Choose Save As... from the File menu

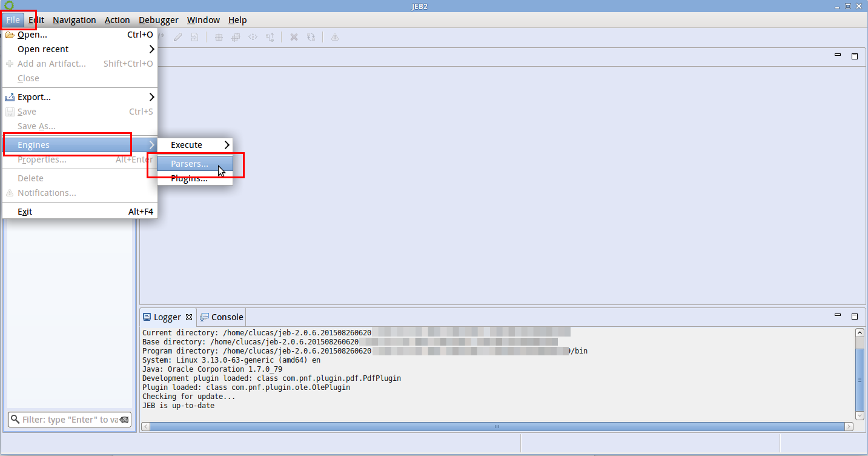[80, 126]
